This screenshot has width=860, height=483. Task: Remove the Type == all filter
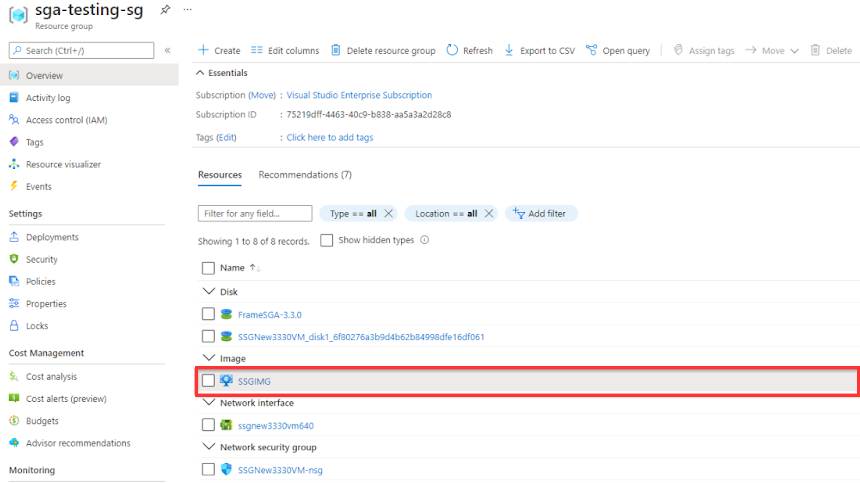click(x=388, y=214)
